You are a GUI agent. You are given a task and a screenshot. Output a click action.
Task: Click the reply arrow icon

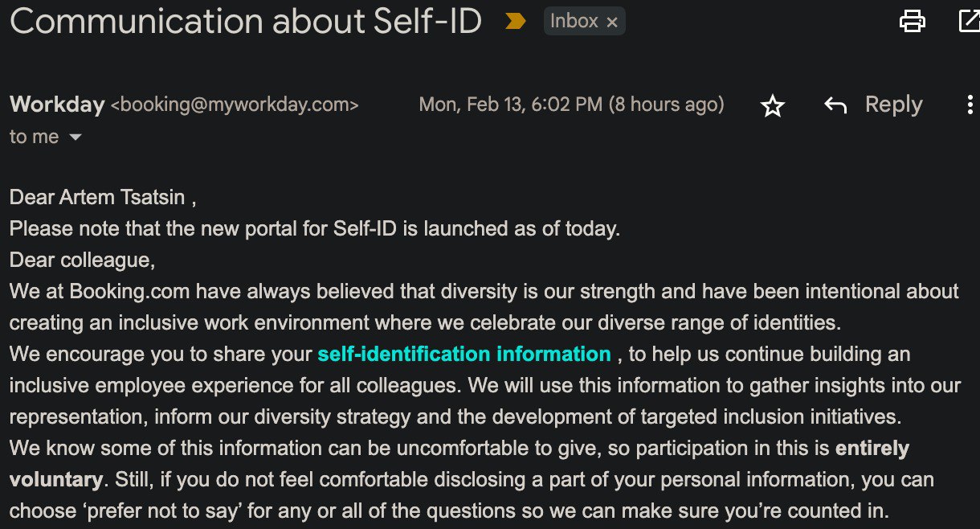click(x=835, y=105)
